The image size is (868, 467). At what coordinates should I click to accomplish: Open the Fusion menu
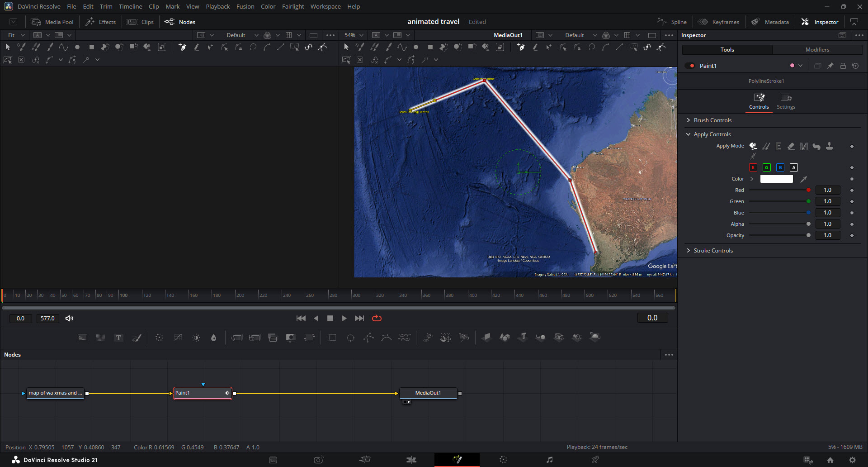click(x=245, y=7)
